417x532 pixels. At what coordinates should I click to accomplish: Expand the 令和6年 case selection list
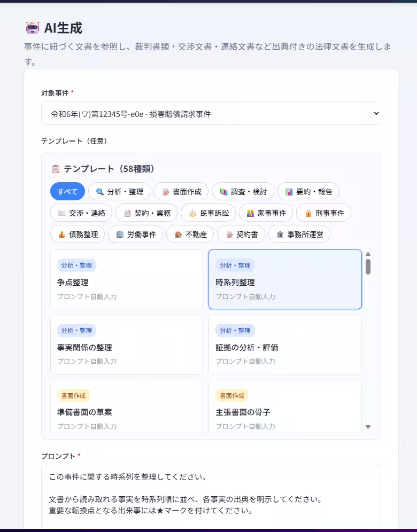pos(211,113)
